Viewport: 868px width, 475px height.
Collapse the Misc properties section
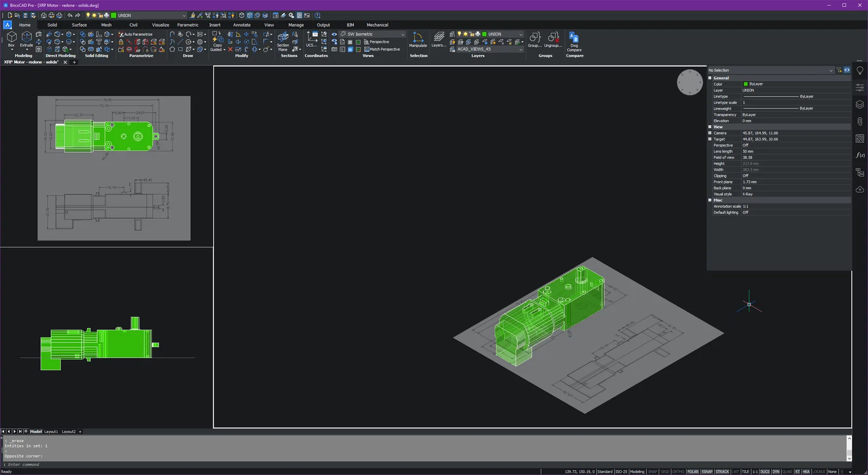(710, 200)
